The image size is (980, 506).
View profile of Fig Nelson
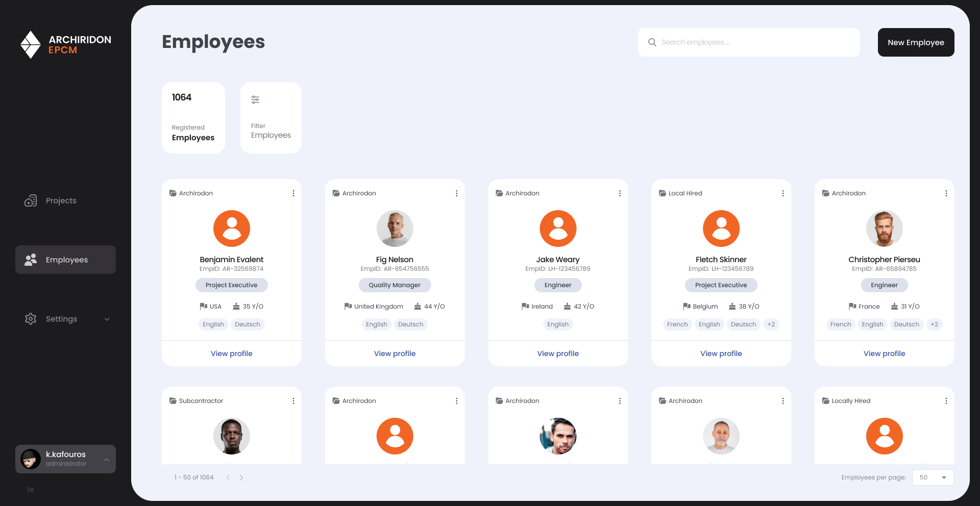[395, 353]
